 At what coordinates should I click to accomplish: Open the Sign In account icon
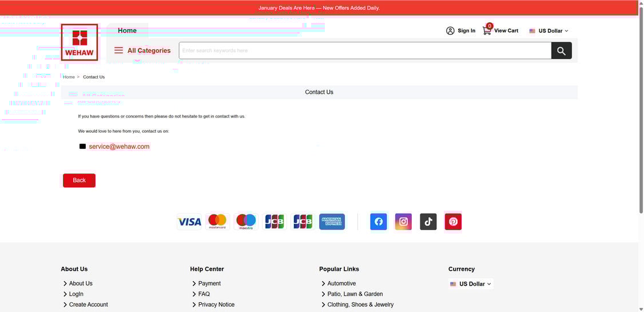pyautogui.click(x=450, y=31)
